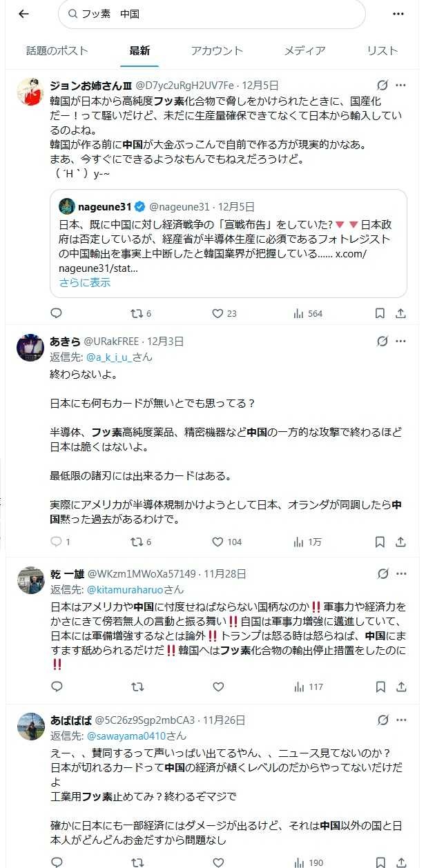
Task: Click the search field containing フッ素 中国
Action: 211,14
